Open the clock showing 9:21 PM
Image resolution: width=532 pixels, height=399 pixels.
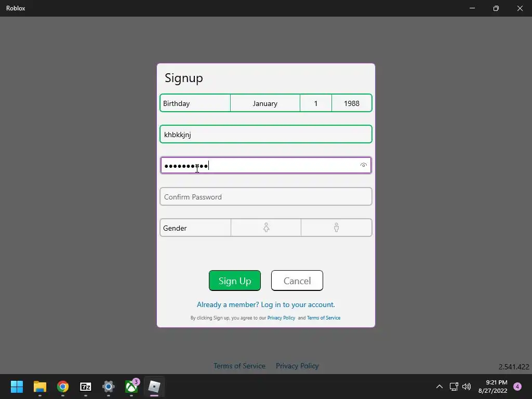pos(493,387)
